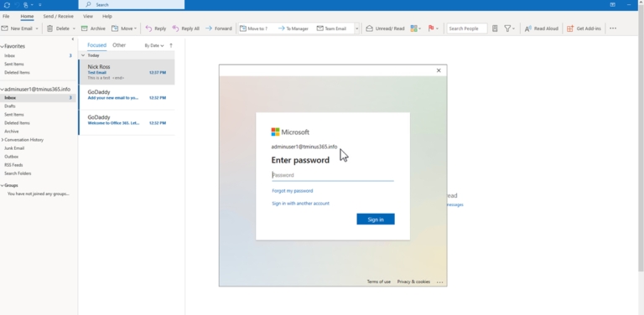Viewport: 644px width, 315px height.
Task: Toggle Unread/Read status
Action: (385, 28)
